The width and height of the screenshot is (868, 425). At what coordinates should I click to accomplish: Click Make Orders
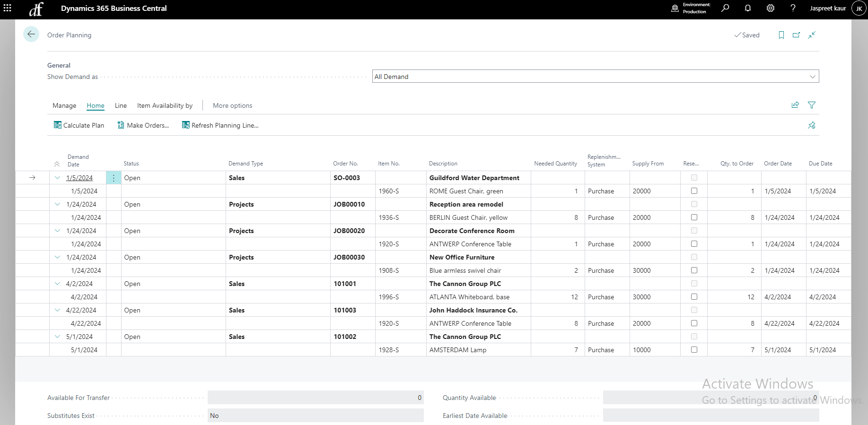[x=143, y=125]
